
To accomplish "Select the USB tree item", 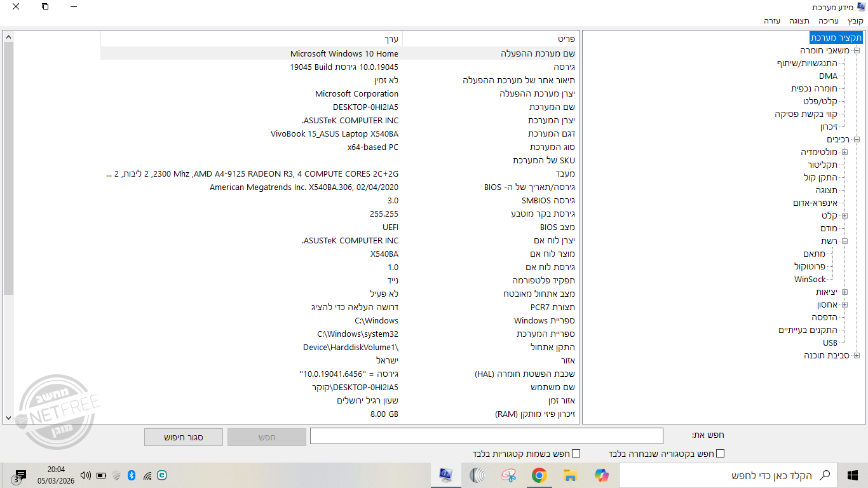I will point(830,343).
